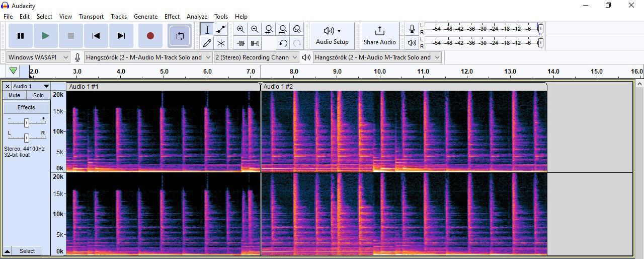
Task: Click the green playhead triangle on timeline
Action: coord(14,71)
